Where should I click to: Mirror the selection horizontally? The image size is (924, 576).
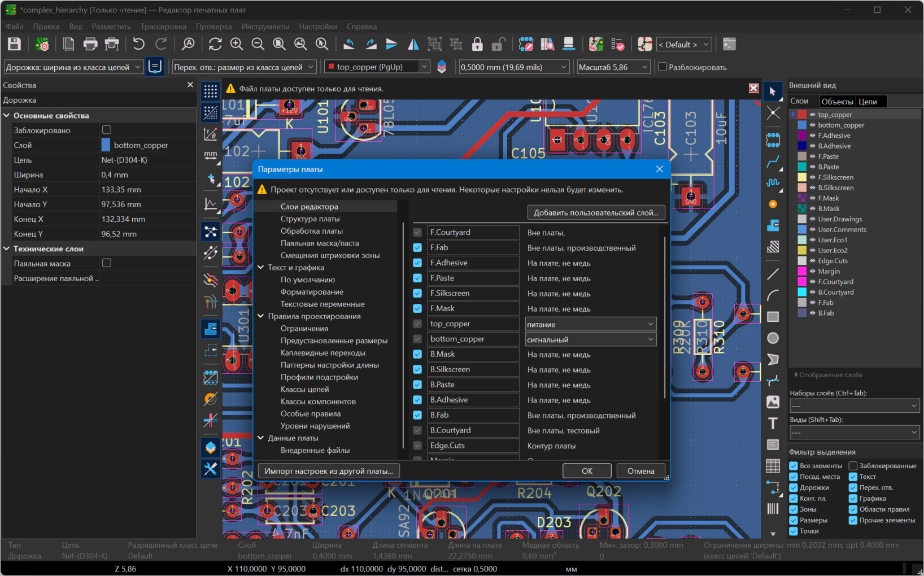[413, 44]
